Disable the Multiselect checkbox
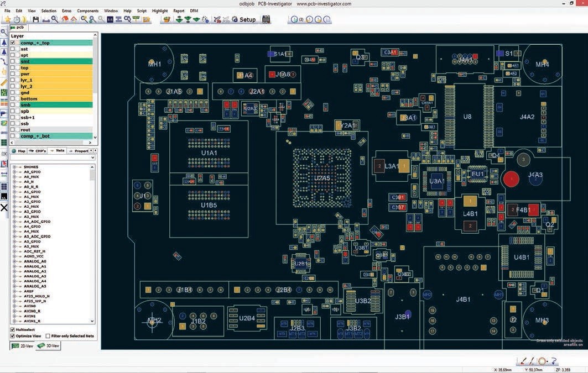 (x=12, y=329)
